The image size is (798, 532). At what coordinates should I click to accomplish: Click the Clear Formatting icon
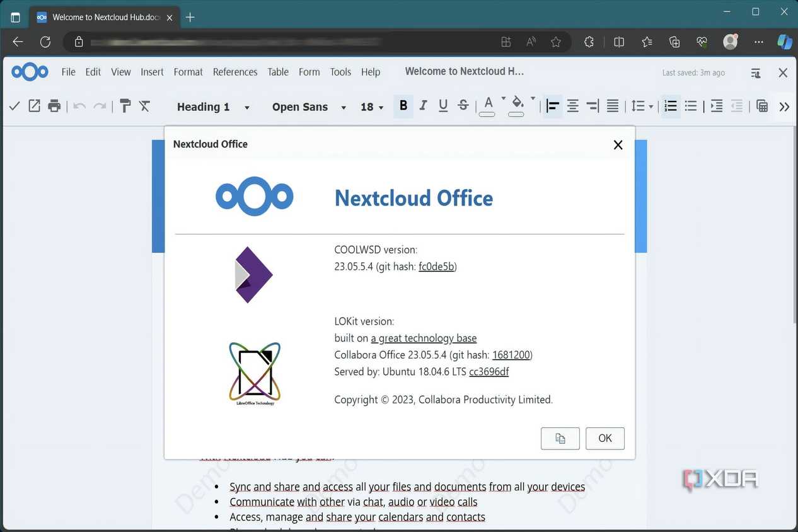pos(145,106)
